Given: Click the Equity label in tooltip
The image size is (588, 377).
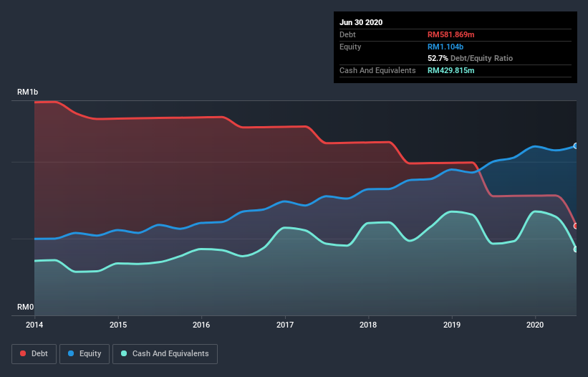Looking at the screenshot, I should [350, 47].
